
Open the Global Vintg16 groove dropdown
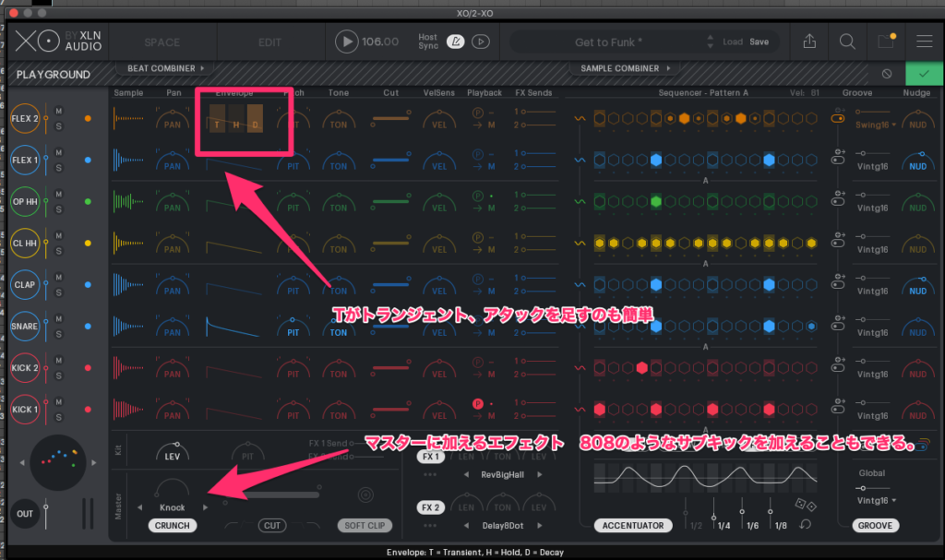pyautogui.click(x=876, y=500)
